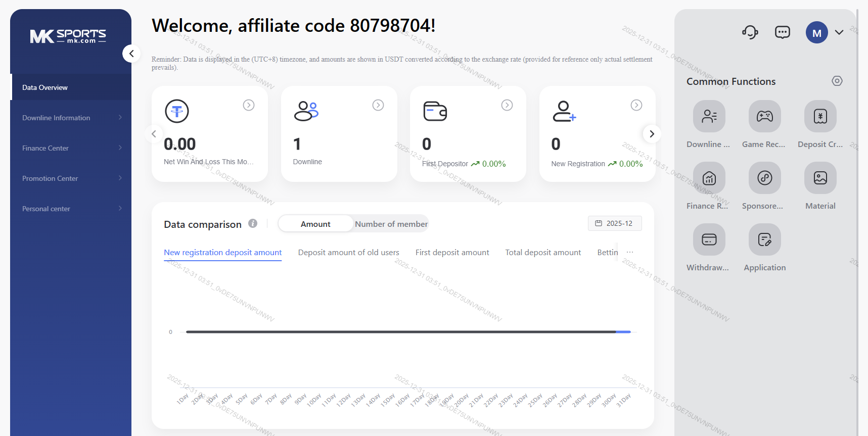
Task: Open the Material shortcut icon
Action: pos(820,178)
